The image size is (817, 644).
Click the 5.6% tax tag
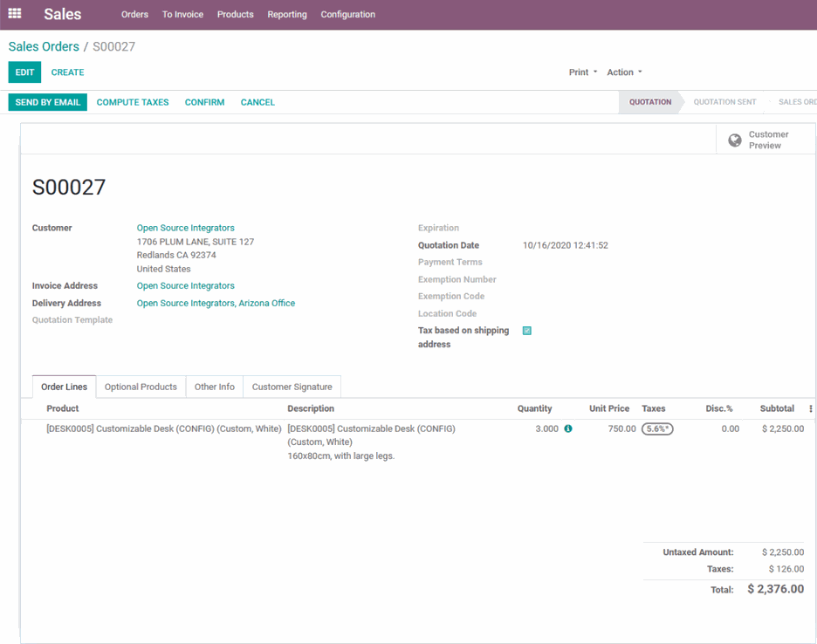pos(657,429)
